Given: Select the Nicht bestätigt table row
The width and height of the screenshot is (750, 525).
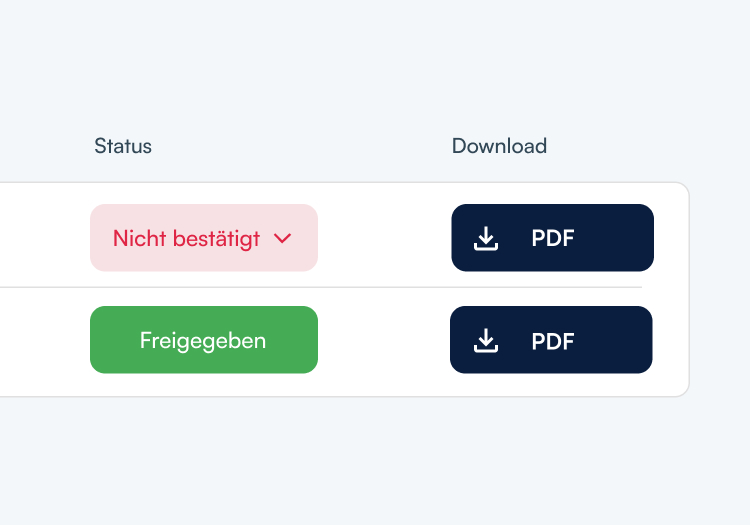Looking at the screenshot, I should (40, 237).
